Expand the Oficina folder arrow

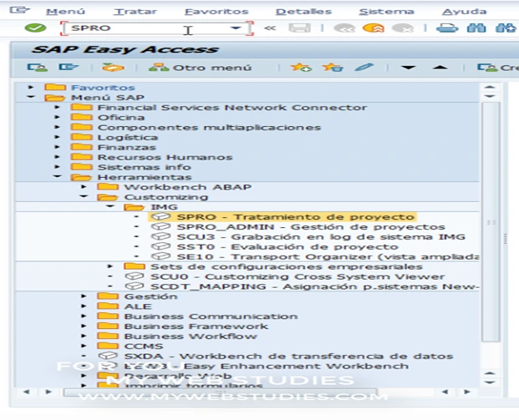click(58, 117)
